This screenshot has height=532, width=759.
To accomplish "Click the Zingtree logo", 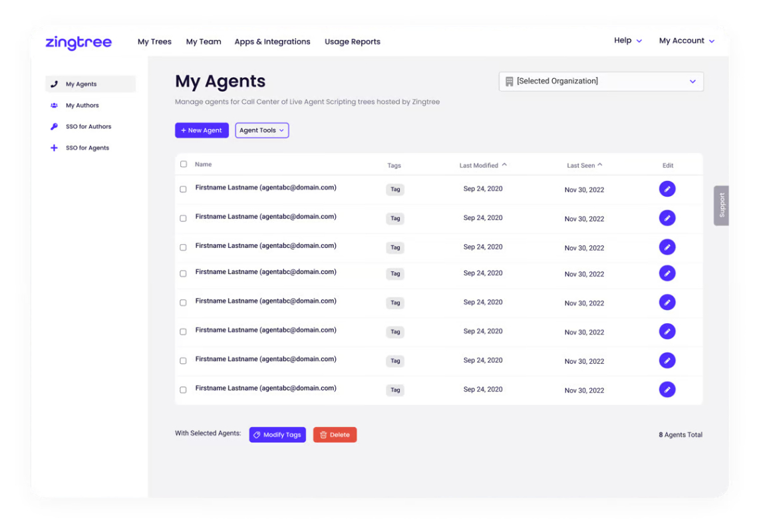I will (x=78, y=43).
